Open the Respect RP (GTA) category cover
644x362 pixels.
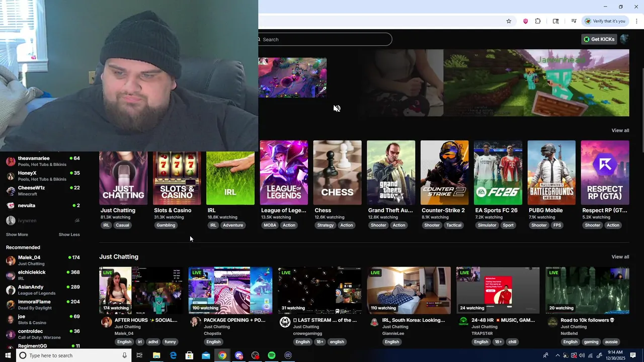[605, 172]
